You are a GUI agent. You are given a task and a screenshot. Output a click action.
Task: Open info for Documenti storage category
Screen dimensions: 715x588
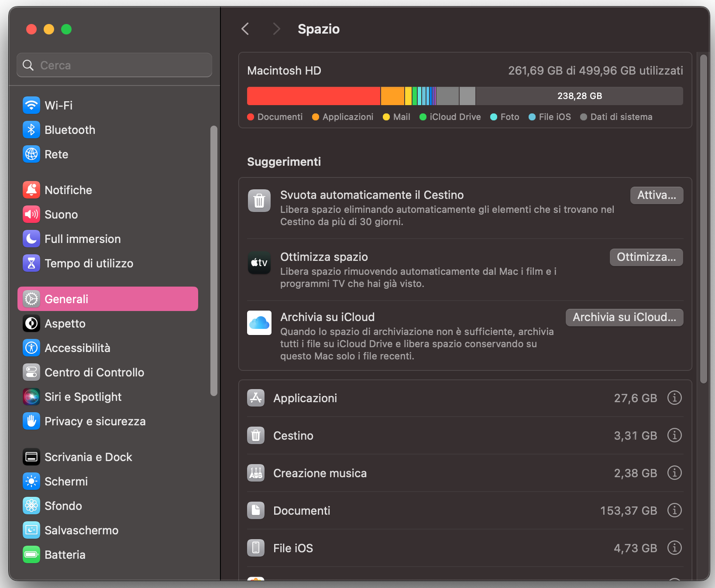pos(674,510)
